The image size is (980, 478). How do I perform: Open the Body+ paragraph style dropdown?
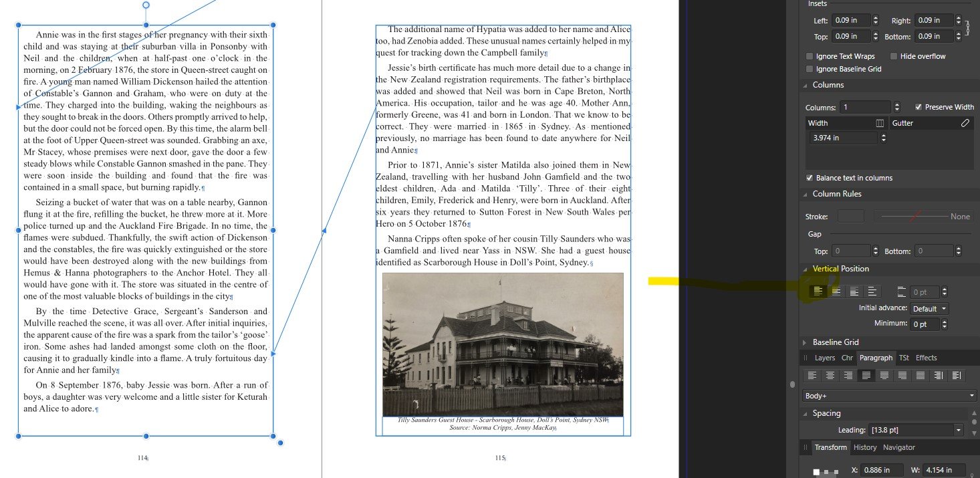coord(890,396)
